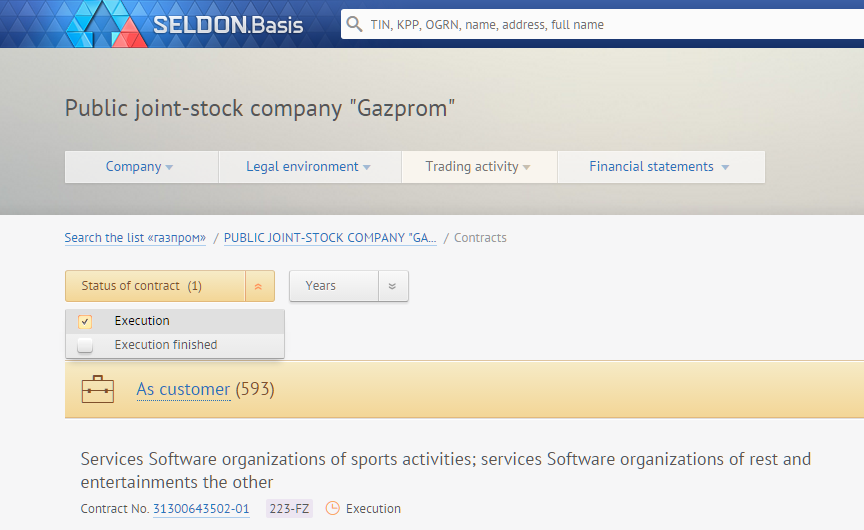This screenshot has height=530, width=864.
Task: Follow the As customer link
Action: (183, 389)
